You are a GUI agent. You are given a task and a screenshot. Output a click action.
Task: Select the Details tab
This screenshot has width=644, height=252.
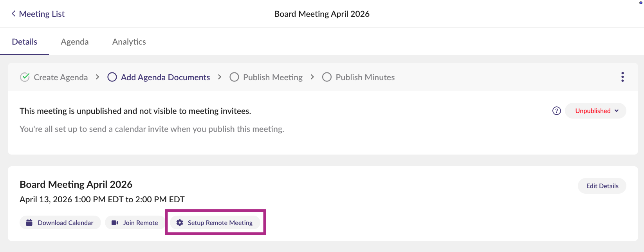[24, 42]
